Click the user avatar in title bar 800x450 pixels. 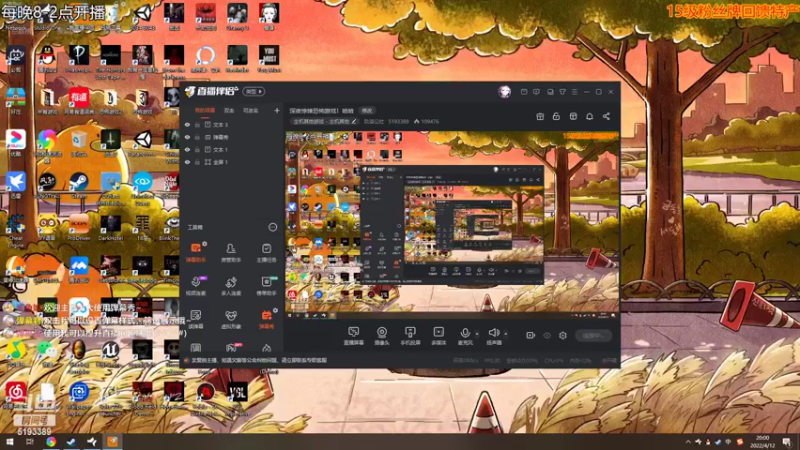[505, 91]
